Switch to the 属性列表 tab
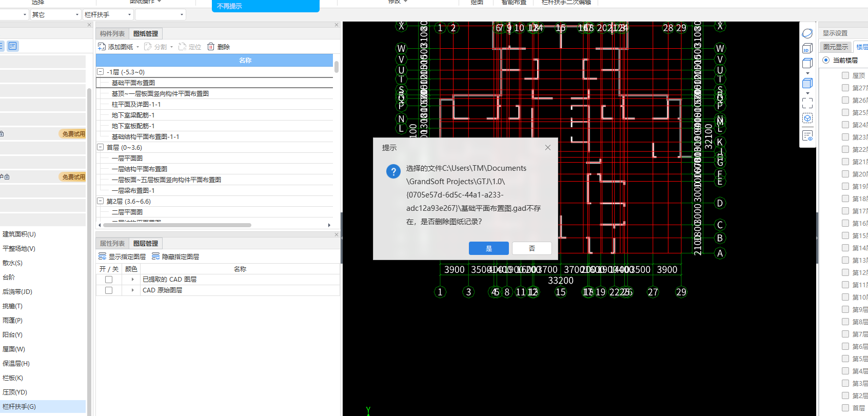 112,244
